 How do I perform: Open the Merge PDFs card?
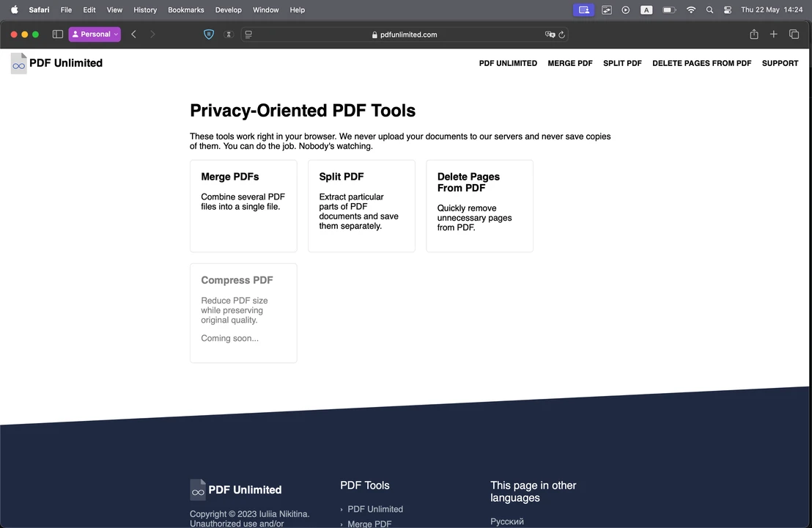pos(243,206)
